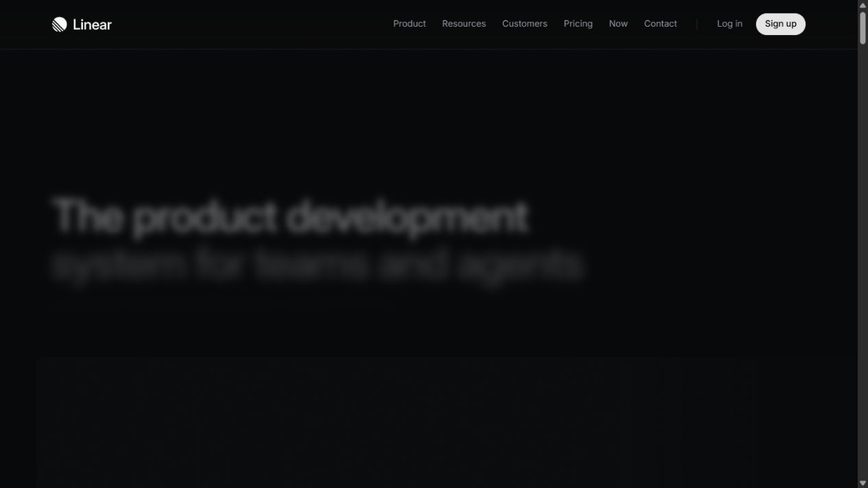Open the Now page

(x=618, y=23)
